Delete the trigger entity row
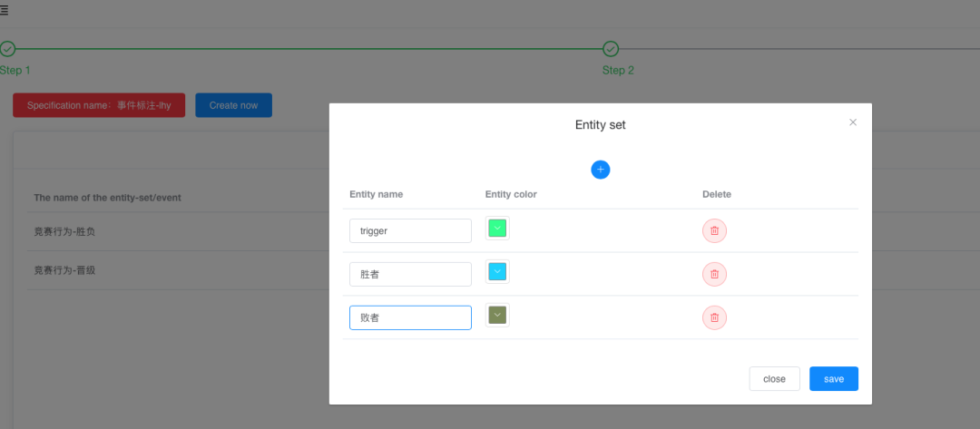 tap(714, 230)
